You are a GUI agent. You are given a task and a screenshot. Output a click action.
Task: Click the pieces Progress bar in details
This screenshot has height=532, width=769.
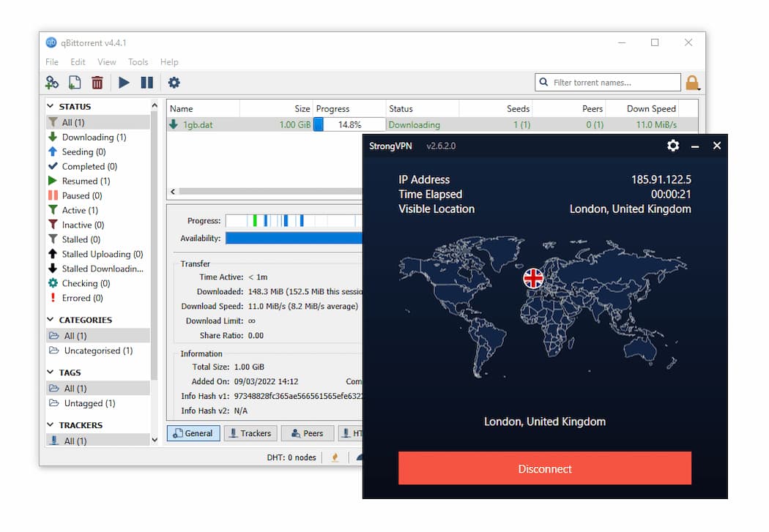tap(294, 220)
